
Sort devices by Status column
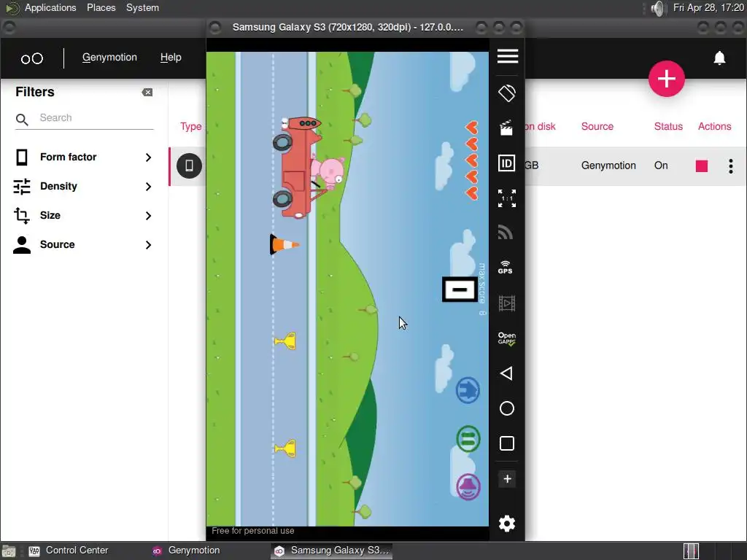(668, 126)
